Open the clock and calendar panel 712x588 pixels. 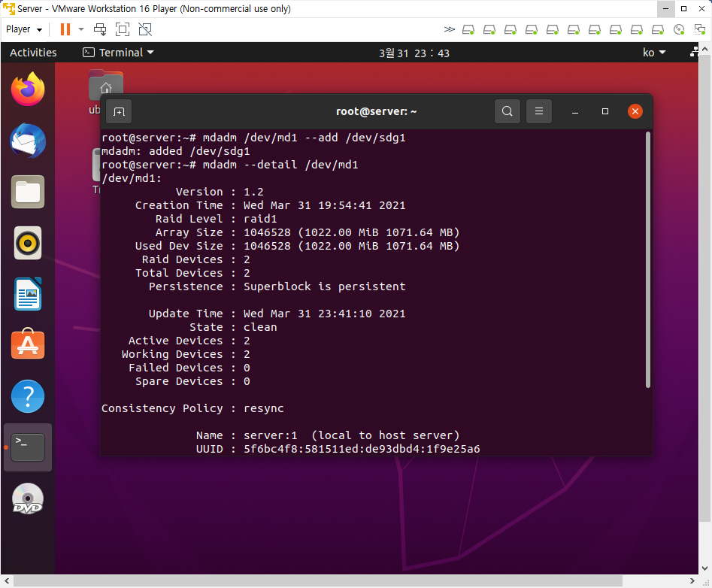[414, 53]
